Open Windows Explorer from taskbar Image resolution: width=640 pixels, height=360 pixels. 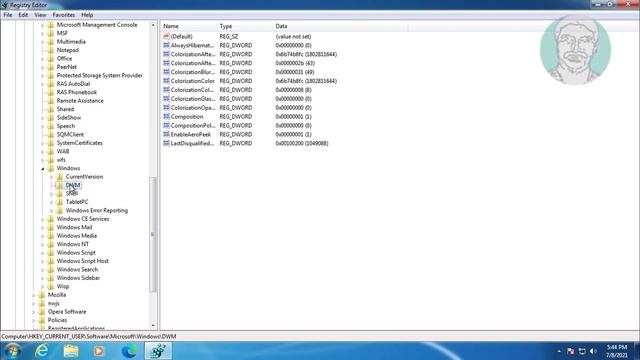pos(71,351)
